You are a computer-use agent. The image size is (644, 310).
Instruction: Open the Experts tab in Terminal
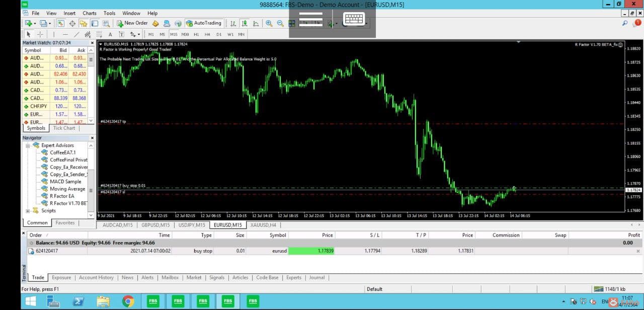click(x=294, y=277)
